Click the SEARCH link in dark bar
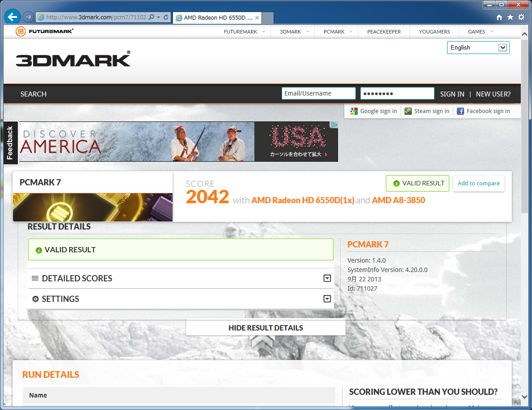Screen dimensions: 532x410 [33, 94]
